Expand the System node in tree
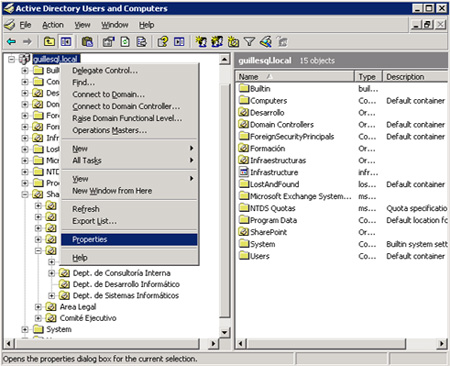This screenshot has height=366, width=450. 25,329
